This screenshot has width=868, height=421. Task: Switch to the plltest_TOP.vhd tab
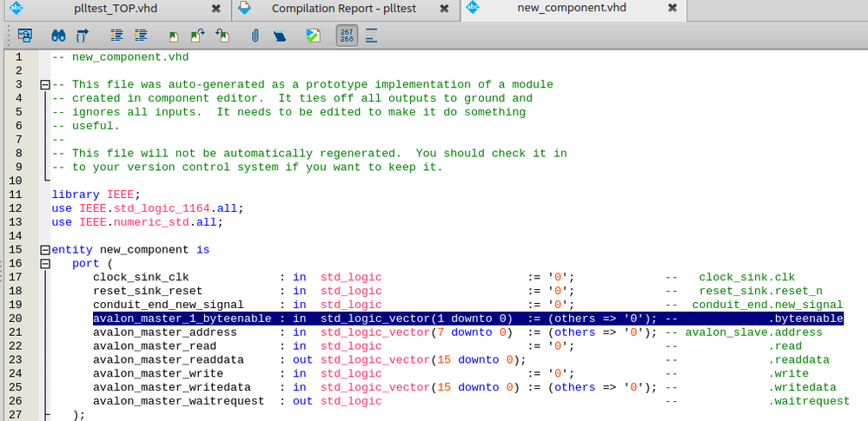point(115,9)
